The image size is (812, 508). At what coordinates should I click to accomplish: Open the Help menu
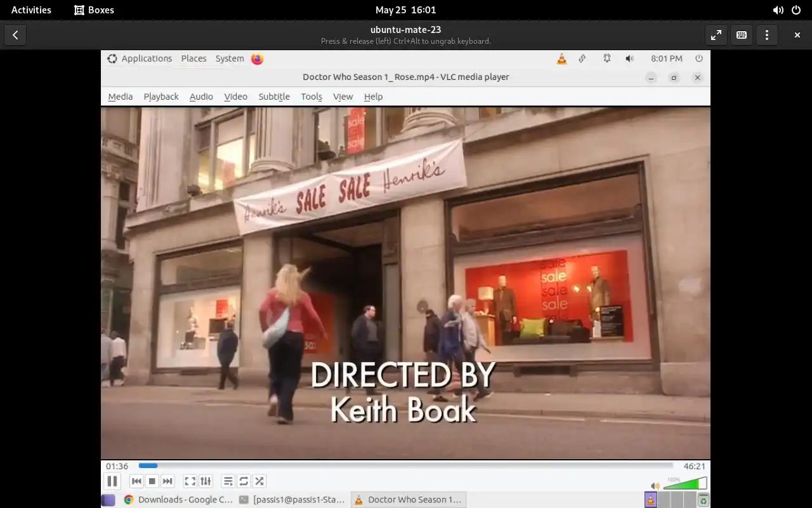373,97
